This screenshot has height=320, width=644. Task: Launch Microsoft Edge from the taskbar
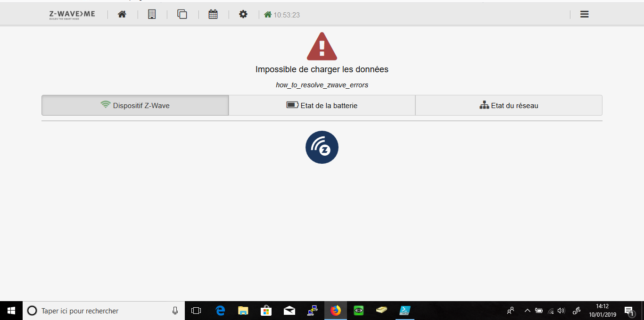pos(220,311)
